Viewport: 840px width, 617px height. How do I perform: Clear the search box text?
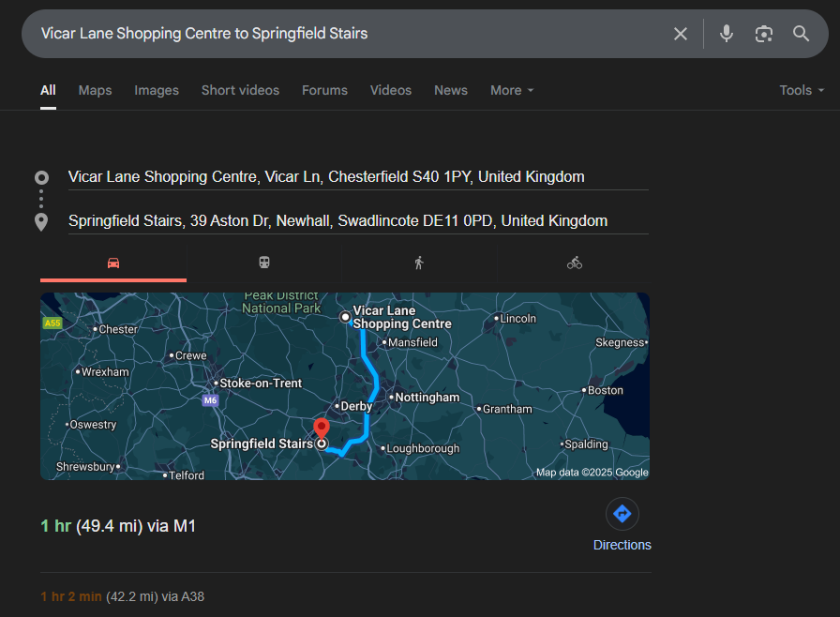click(681, 34)
